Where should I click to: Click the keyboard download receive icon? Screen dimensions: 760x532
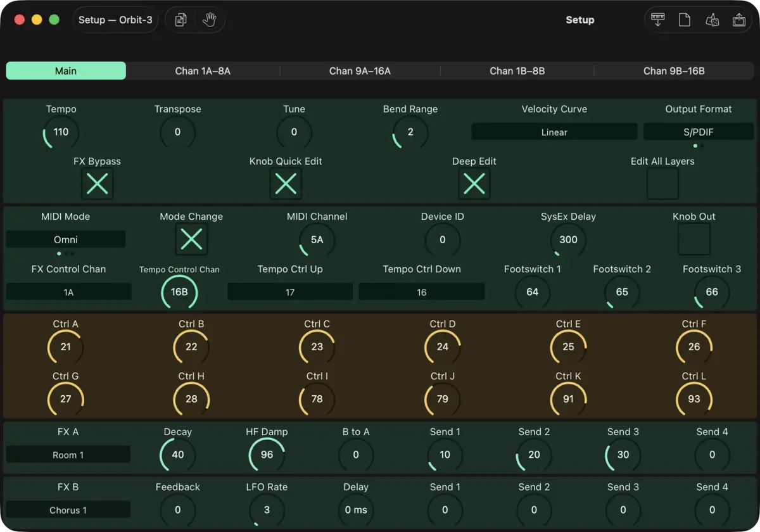(657, 20)
